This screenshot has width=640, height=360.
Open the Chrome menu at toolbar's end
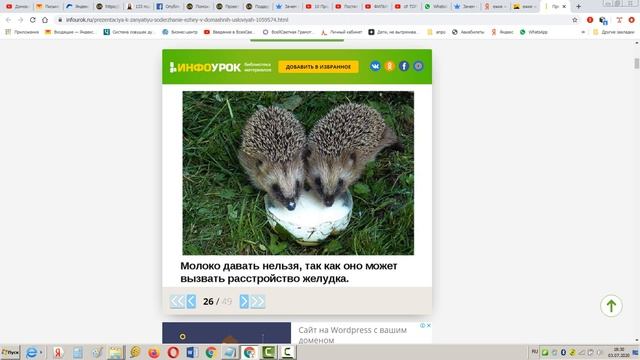632,20
